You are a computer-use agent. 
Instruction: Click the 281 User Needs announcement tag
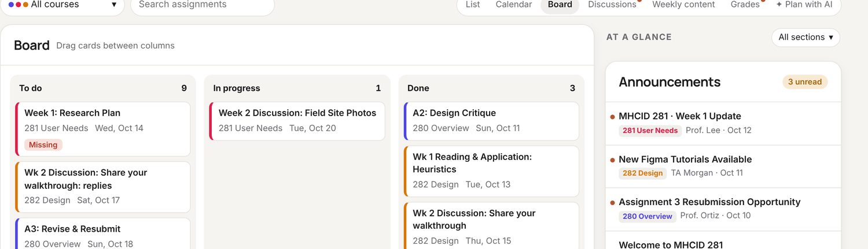coord(650,131)
